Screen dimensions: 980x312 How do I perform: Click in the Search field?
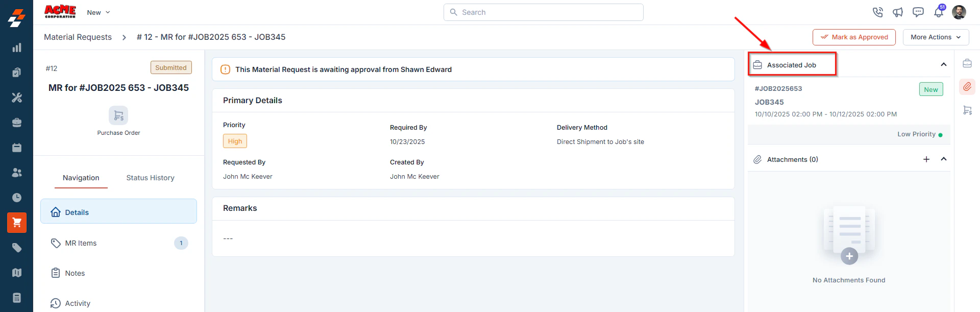tap(543, 12)
